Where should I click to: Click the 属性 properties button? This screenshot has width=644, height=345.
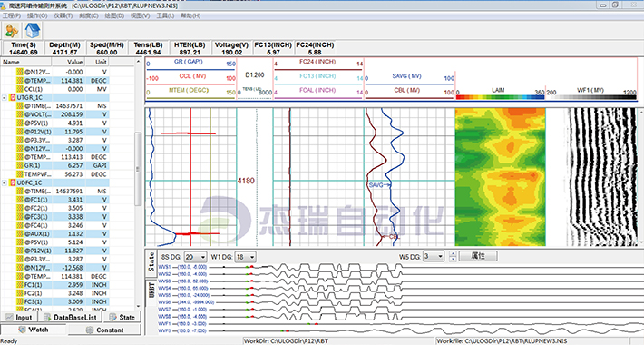478,256
